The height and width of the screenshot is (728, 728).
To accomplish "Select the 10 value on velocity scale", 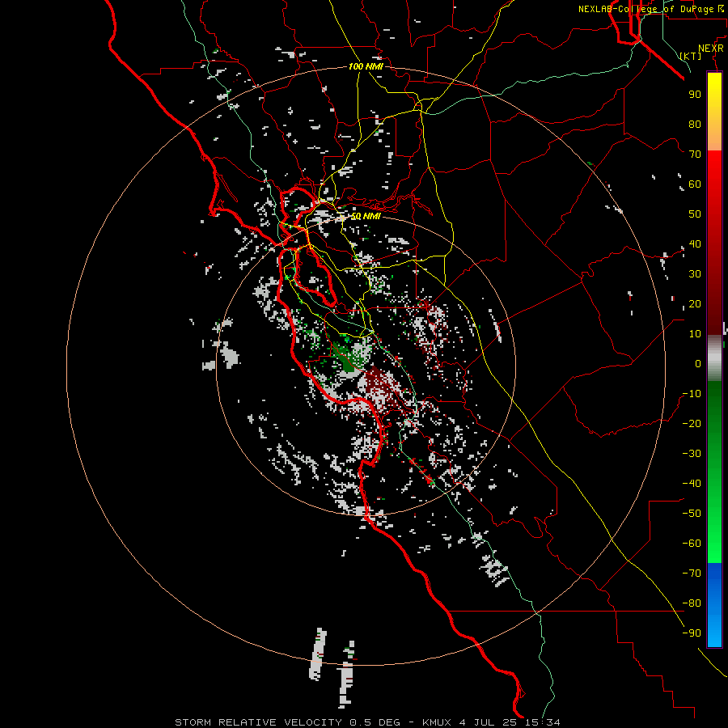I will coord(695,334).
